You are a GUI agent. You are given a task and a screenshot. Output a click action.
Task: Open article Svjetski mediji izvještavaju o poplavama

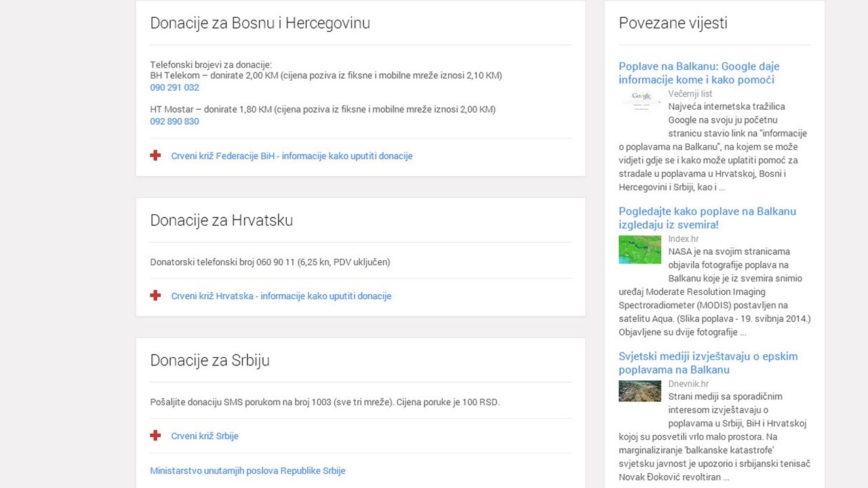point(707,363)
